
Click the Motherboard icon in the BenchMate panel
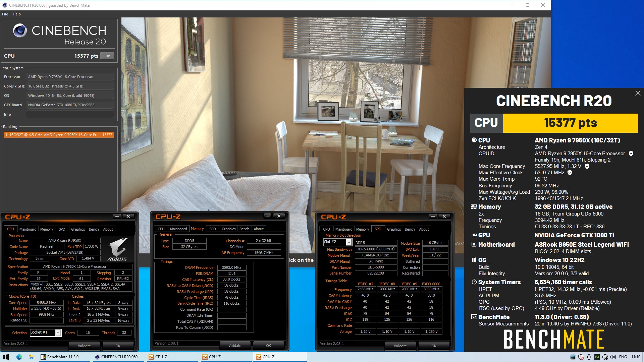click(474, 244)
